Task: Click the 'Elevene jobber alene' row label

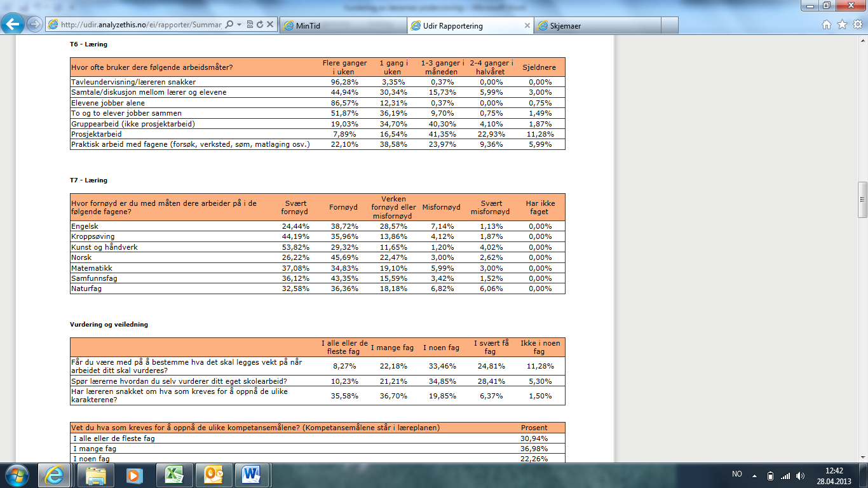Action: pos(108,103)
